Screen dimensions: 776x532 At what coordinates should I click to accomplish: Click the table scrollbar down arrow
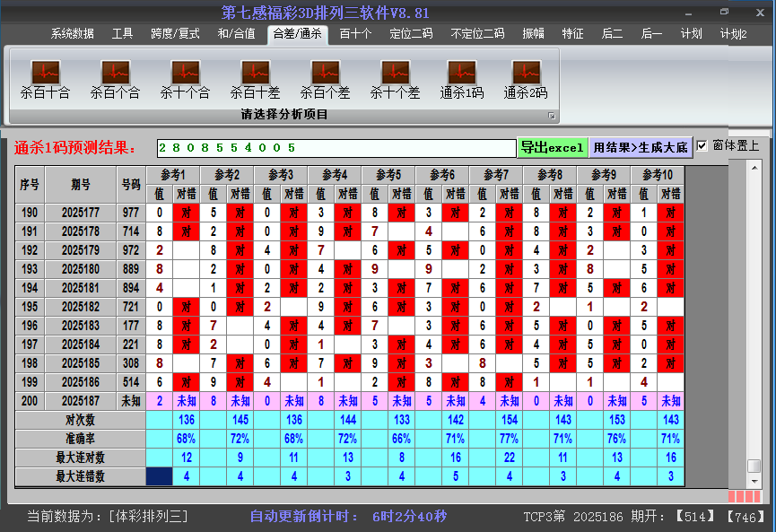point(754,481)
